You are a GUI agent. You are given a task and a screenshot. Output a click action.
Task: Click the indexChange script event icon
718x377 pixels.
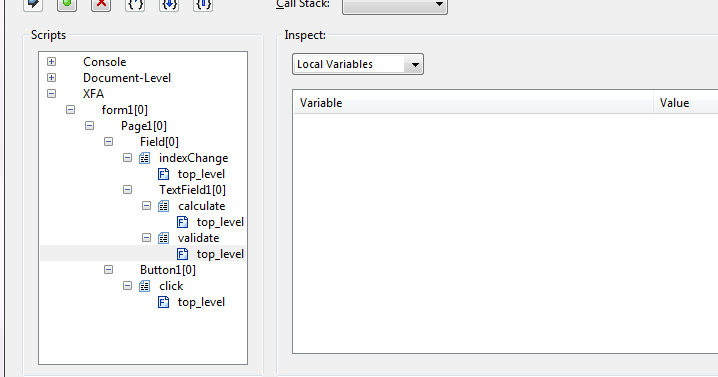(145, 158)
